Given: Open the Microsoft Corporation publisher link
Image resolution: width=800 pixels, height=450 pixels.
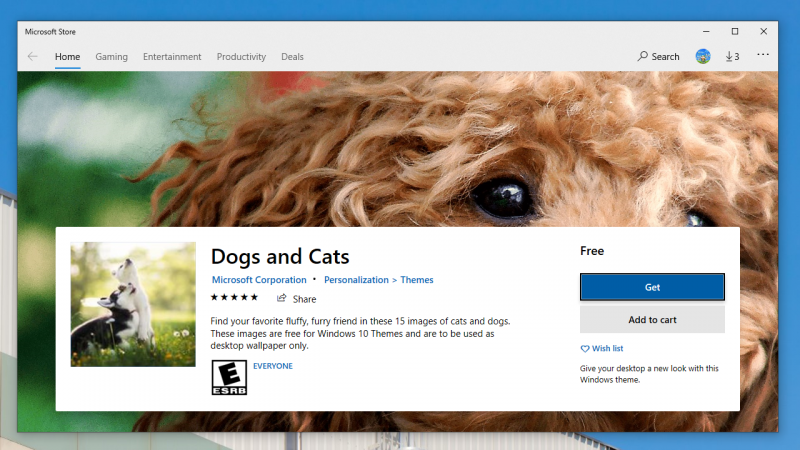Looking at the screenshot, I should (259, 280).
